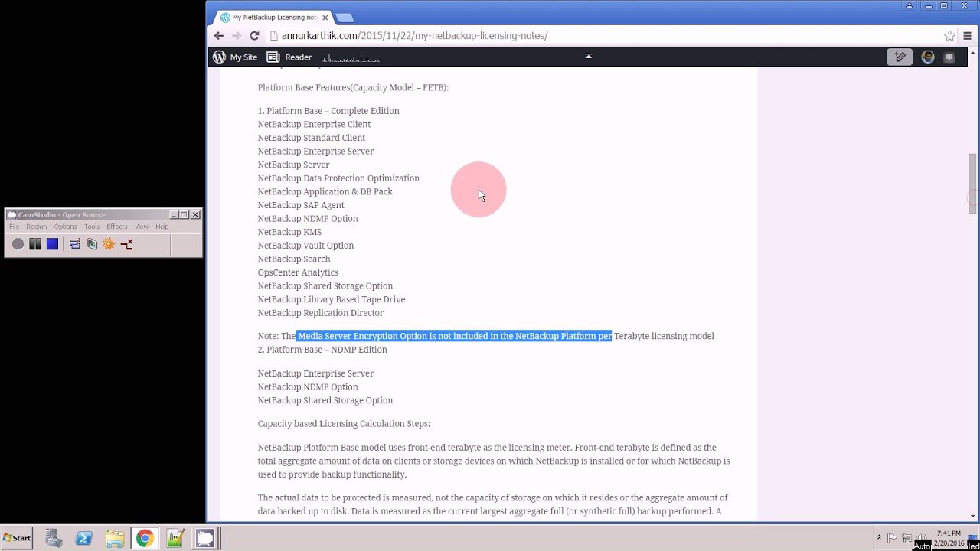980x551 pixels.
Task: Open Windows Explorer from taskbar
Action: tap(114, 538)
